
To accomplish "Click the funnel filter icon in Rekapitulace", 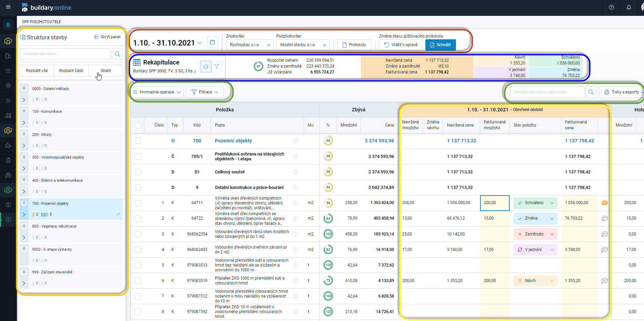I will (x=217, y=67).
